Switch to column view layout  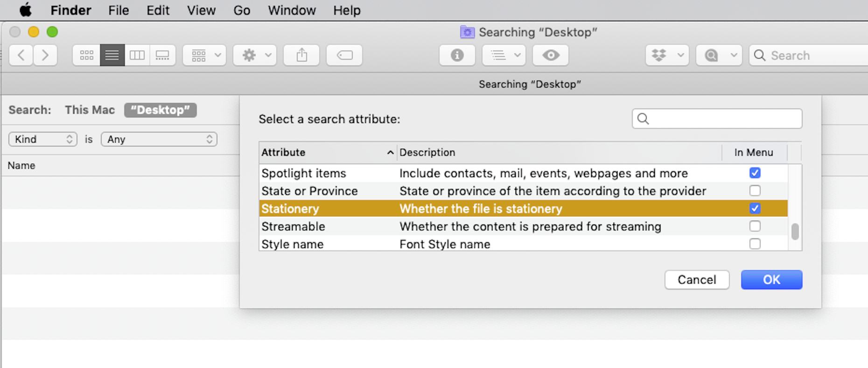(137, 56)
